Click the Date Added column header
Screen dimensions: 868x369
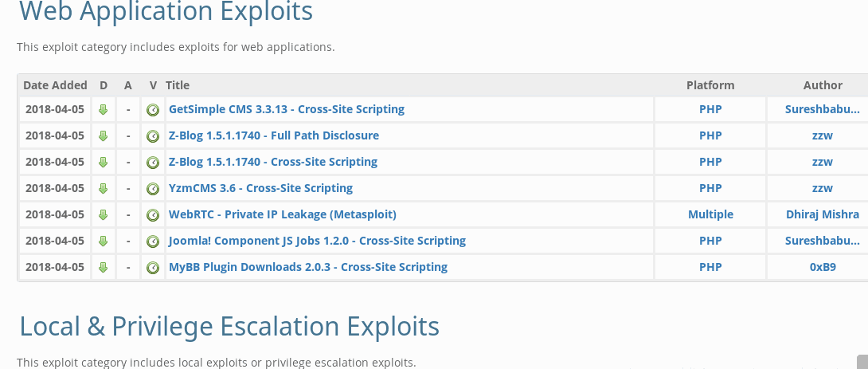55,85
